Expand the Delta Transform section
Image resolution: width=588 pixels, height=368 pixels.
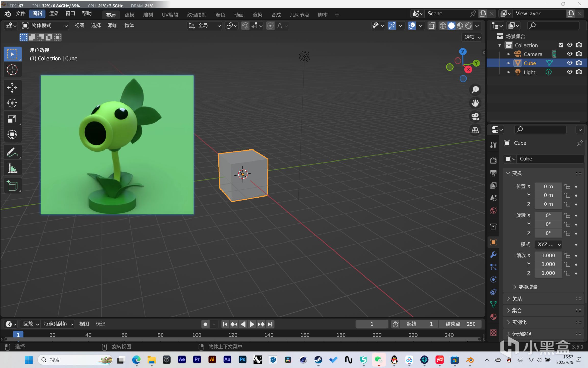(525, 287)
